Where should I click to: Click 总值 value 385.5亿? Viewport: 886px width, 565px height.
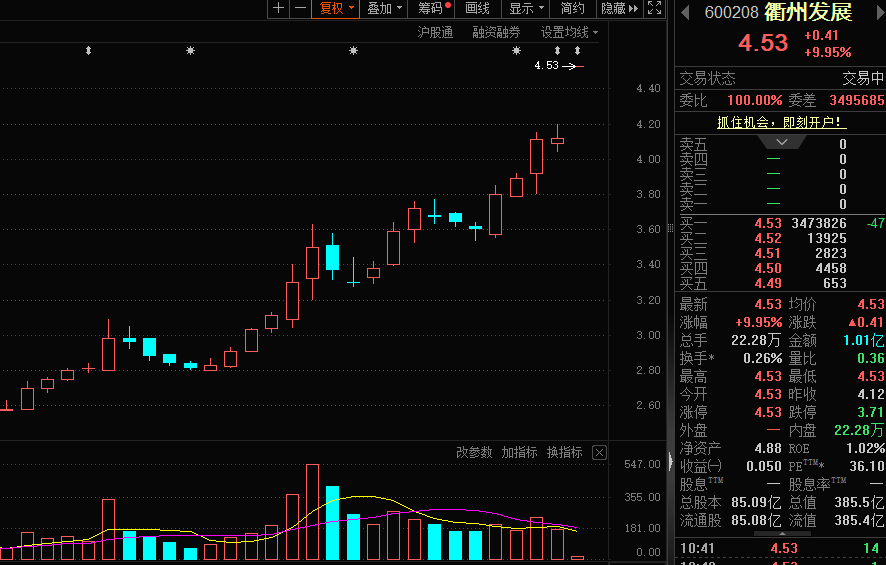point(859,502)
